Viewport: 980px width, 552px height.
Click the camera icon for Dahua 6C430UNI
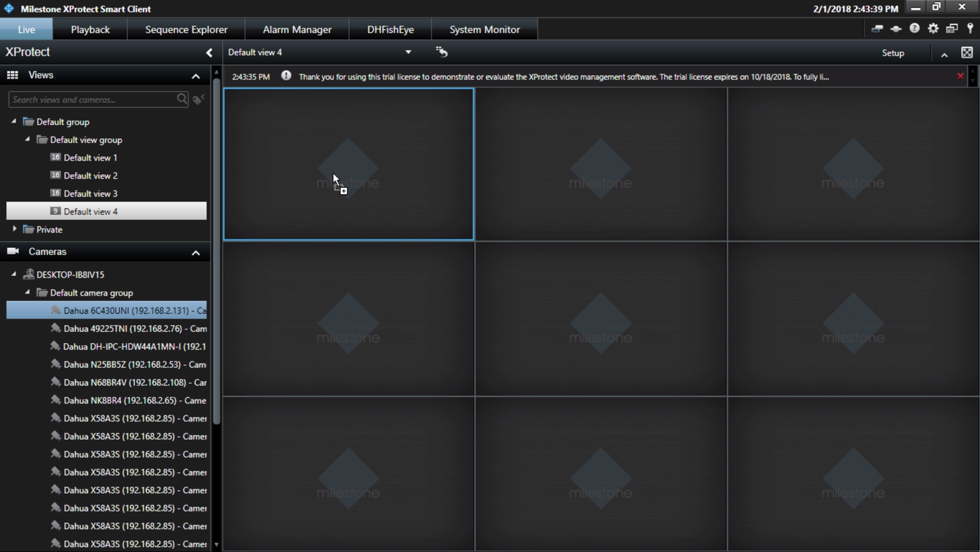(55, 310)
